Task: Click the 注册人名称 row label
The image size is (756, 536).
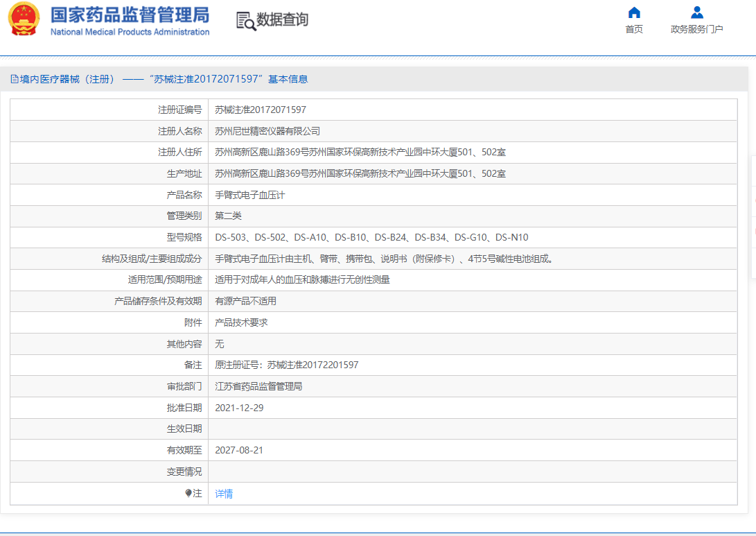Action: 180,131
